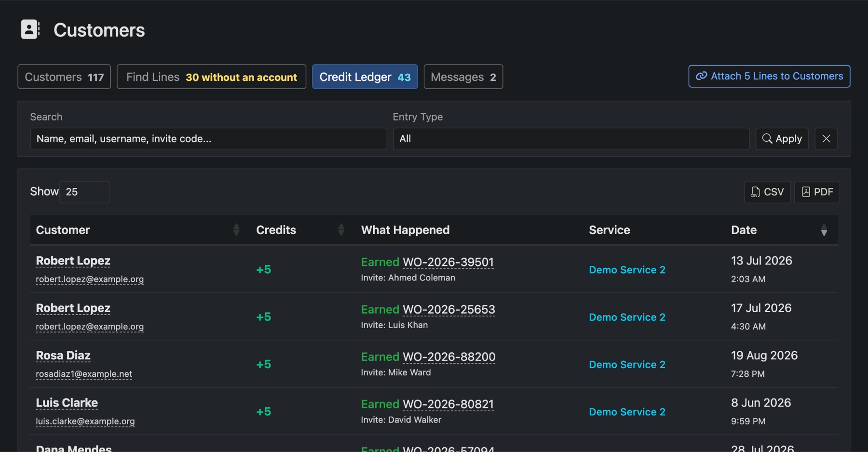Click Invite: Ahmed Coleman text

(408, 278)
